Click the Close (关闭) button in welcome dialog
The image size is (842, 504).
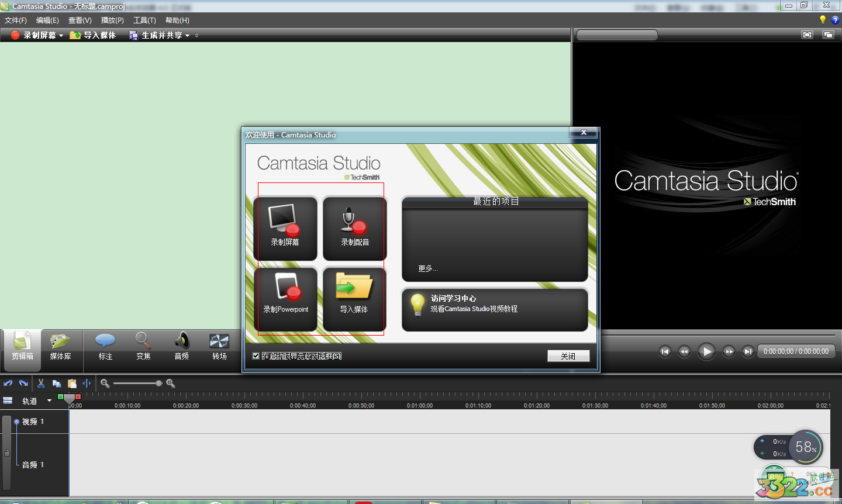point(568,355)
